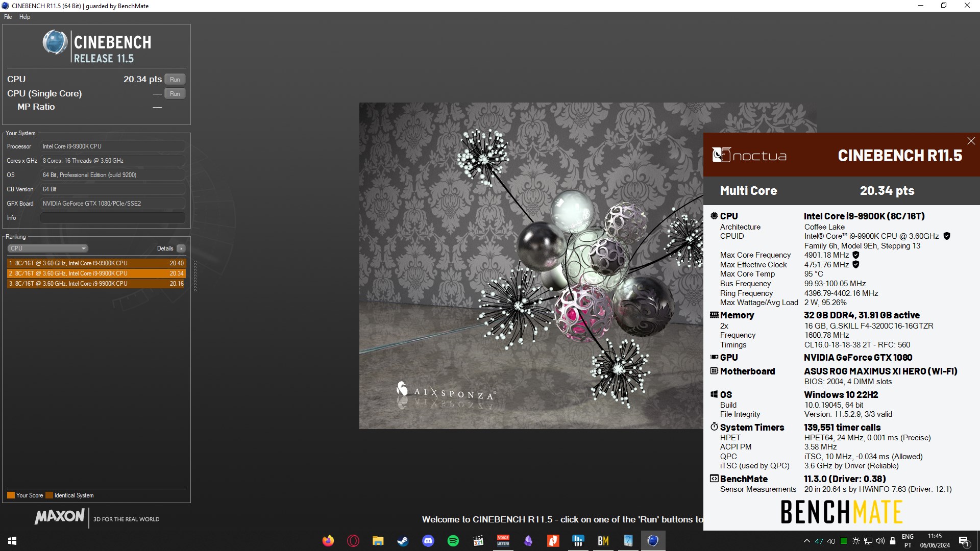Screen dimensions: 980x551
Task: Open Media Player Classic 321 taskbar icon
Action: point(478,541)
